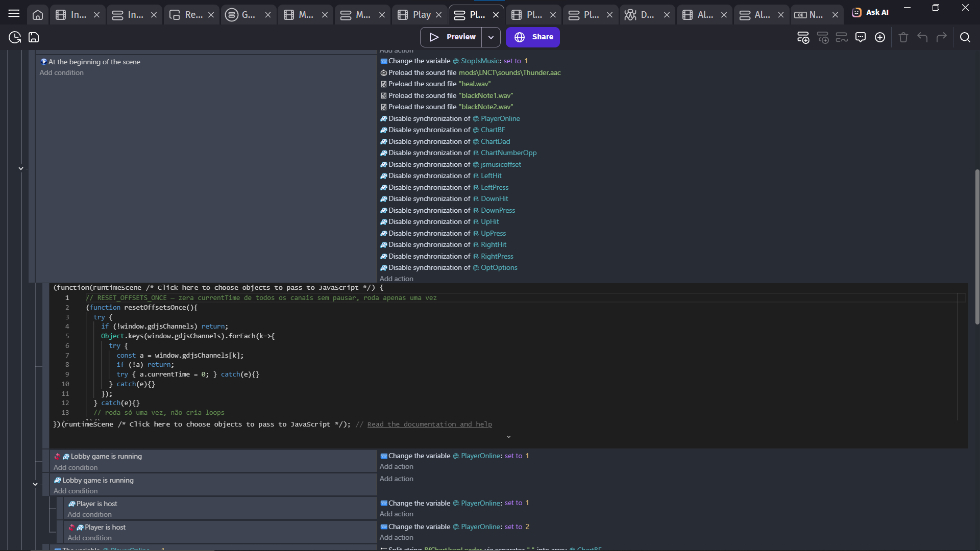Screen dimensions: 980x551
Task: Open Read the documentation and help link
Action: click(x=429, y=424)
